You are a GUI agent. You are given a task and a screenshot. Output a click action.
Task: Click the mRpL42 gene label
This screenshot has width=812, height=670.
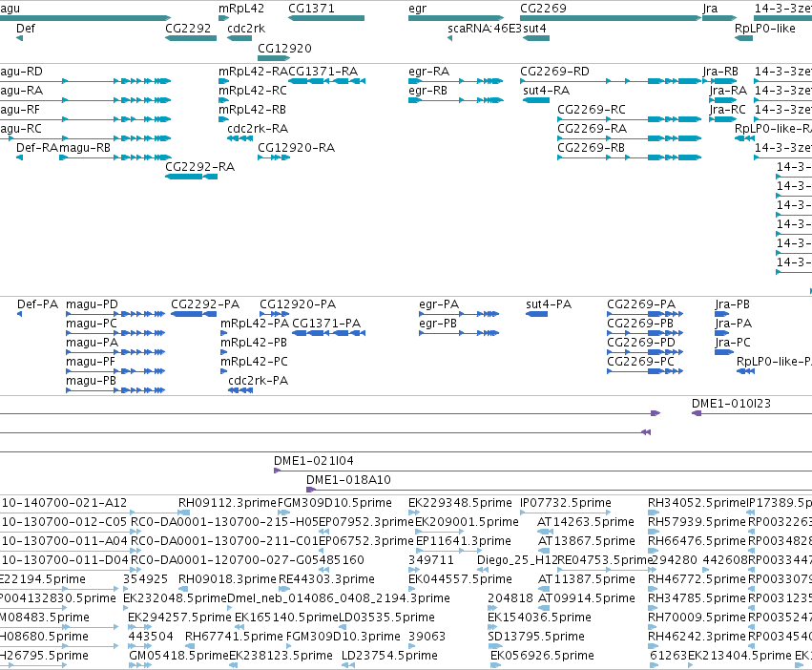tap(241, 9)
